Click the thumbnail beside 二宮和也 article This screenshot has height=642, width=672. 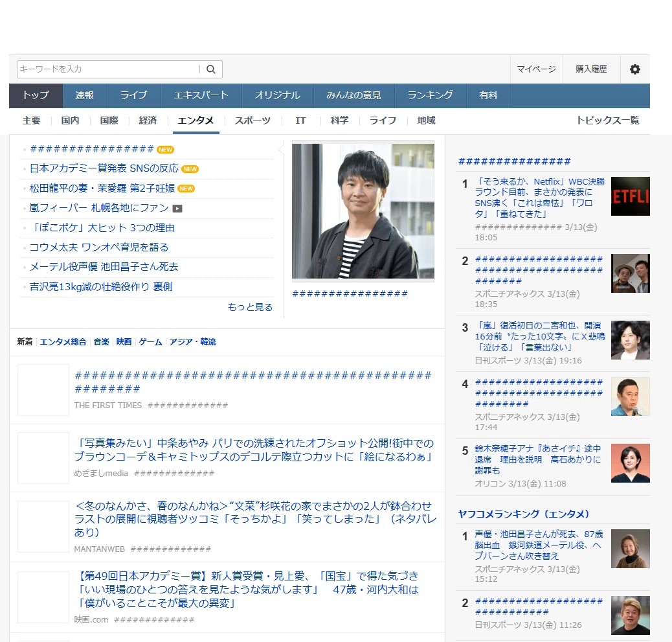click(630, 340)
